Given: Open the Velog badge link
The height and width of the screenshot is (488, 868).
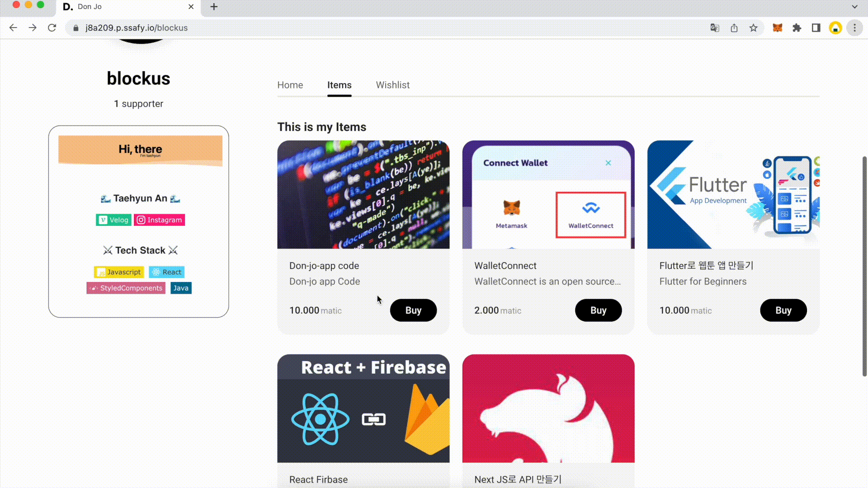Looking at the screenshot, I should (x=113, y=220).
